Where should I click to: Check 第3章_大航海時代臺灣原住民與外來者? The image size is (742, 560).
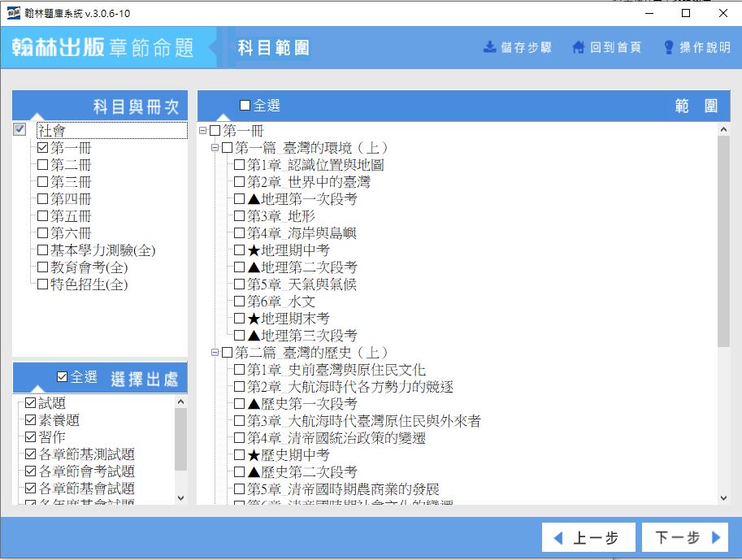point(240,420)
